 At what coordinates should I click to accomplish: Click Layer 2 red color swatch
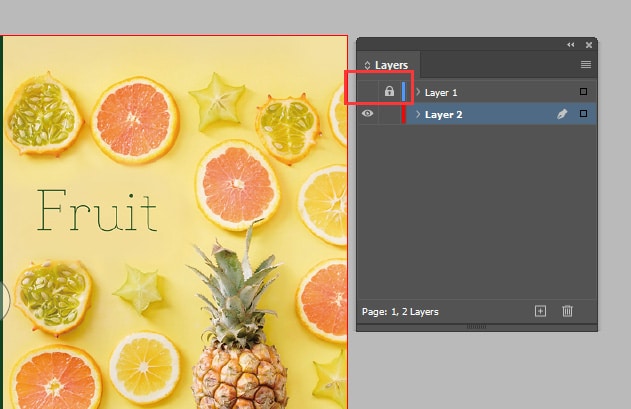[404, 114]
